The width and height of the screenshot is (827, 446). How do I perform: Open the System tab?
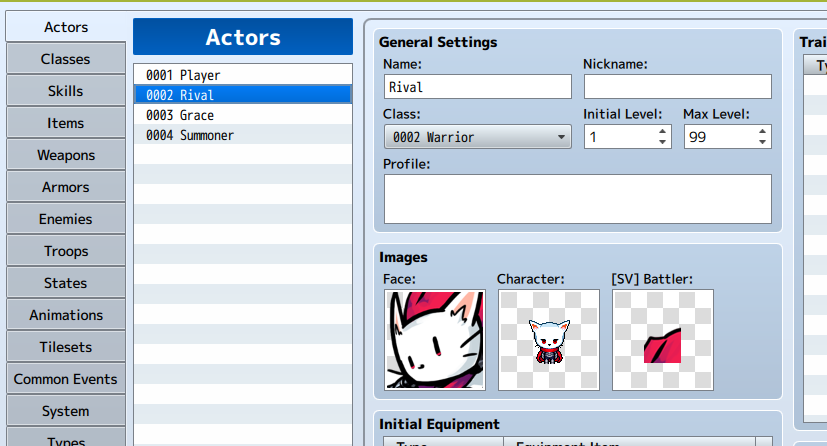[66, 411]
